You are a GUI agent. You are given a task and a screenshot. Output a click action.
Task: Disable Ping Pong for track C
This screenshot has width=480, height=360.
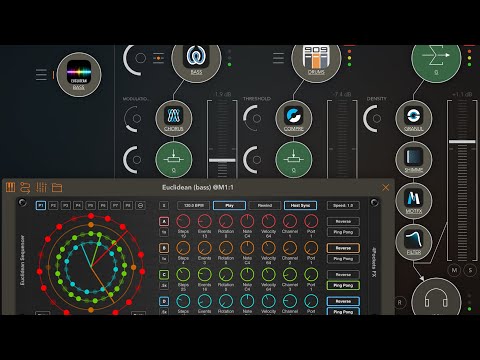pos(343,285)
